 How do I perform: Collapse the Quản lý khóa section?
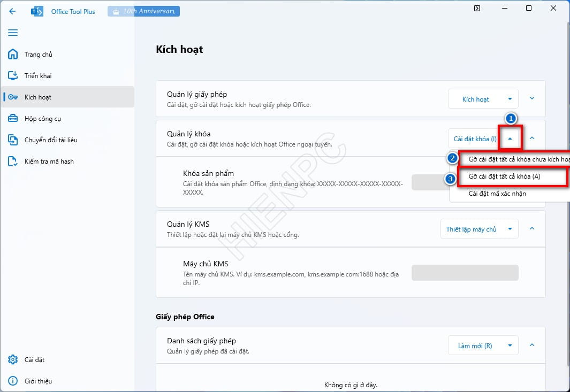tap(532, 138)
